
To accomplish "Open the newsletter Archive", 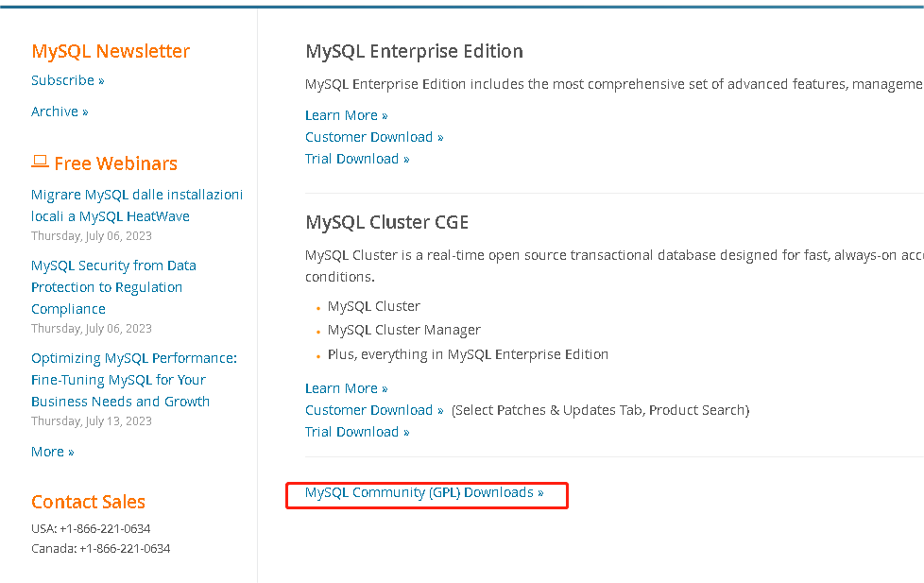I will point(54,111).
